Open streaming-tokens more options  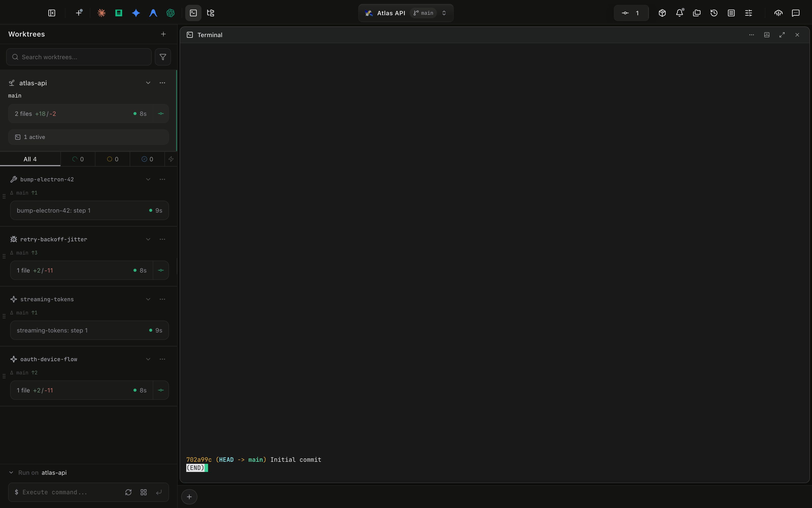pyautogui.click(x=162, y=299)
